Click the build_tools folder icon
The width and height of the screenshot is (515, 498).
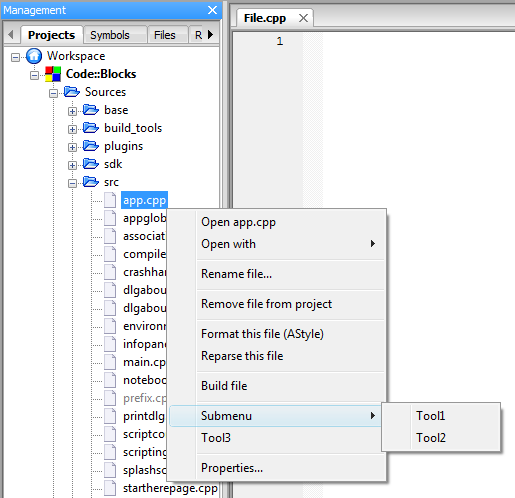pos(91,128)
